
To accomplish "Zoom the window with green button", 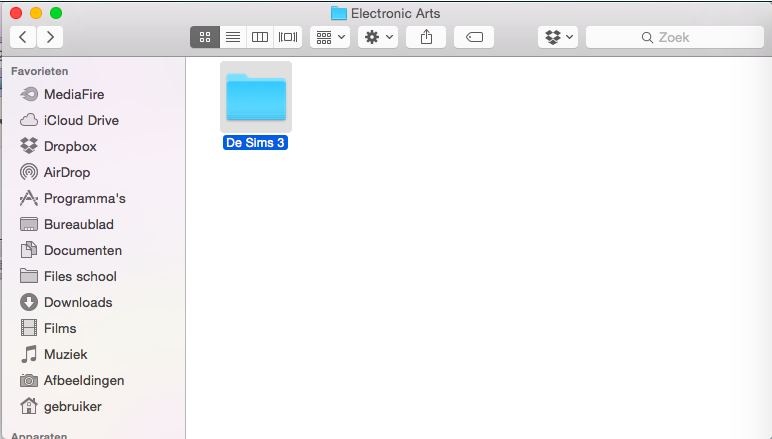I will 56,13.
